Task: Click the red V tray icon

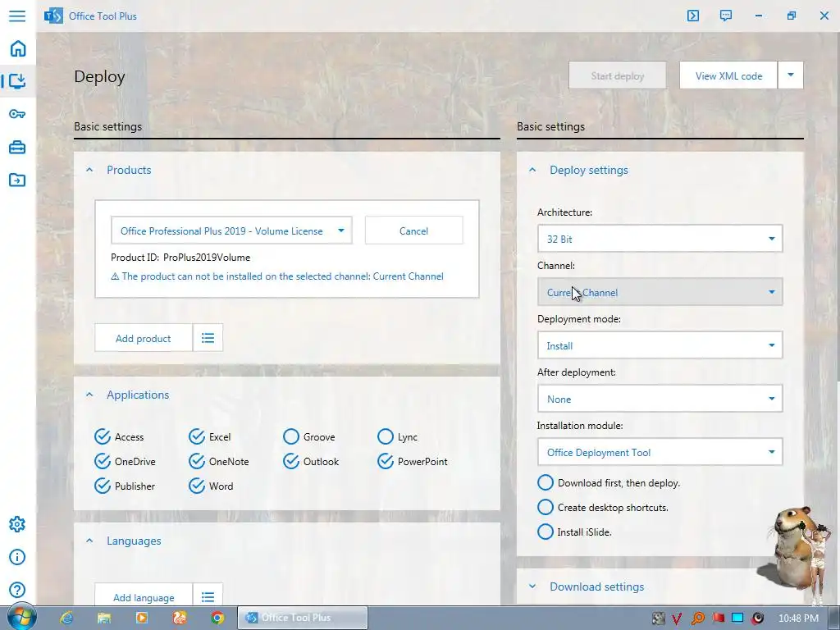Action: [677, 619]
